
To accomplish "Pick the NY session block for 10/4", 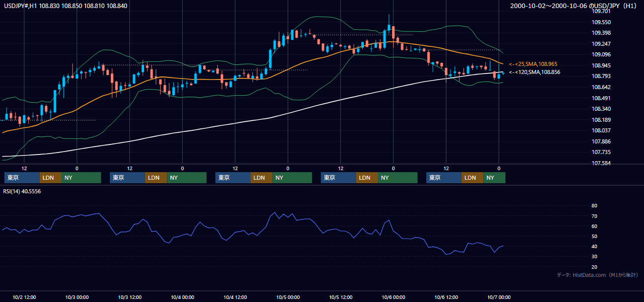I will pos(292,178).
